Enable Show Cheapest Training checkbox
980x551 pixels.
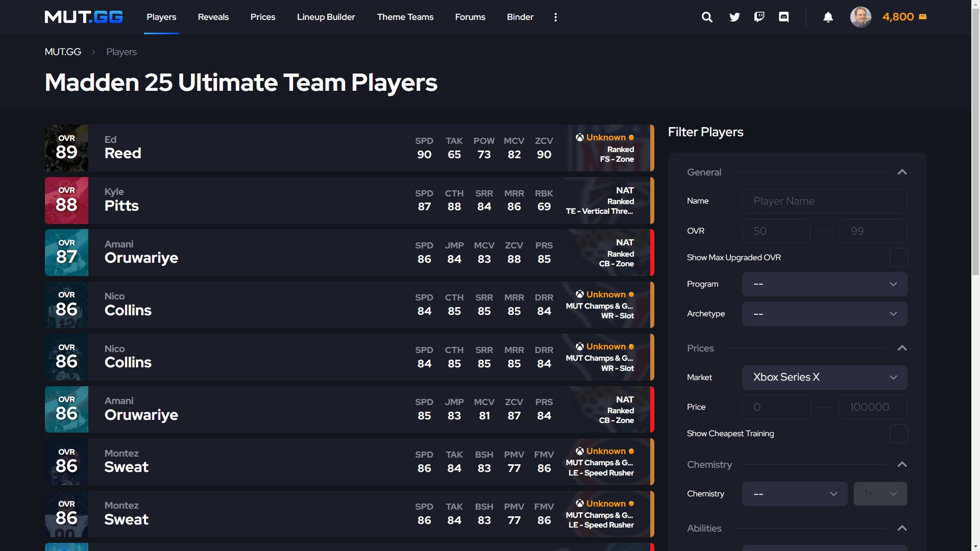898,434
